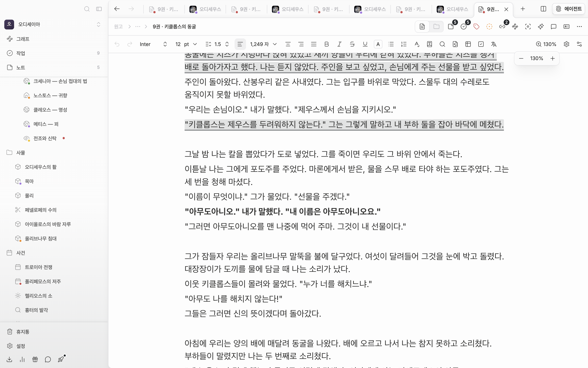Apply underline formatting
The width and height of the screenshot is (588, 368).
tap(365, 44)
